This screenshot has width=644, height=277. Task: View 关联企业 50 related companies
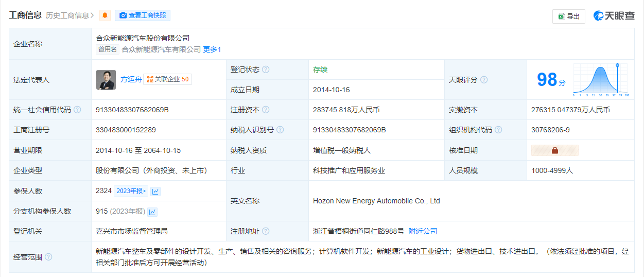(x=168, y=79)
